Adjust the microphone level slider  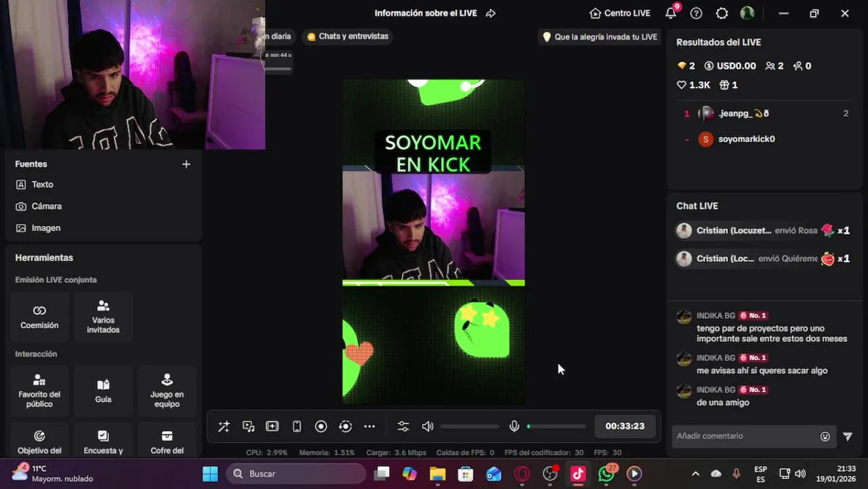(x=556, y=427)
